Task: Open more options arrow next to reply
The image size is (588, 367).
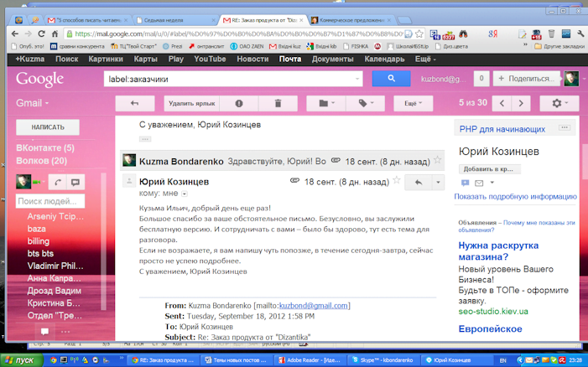Action: click(438, 183)
